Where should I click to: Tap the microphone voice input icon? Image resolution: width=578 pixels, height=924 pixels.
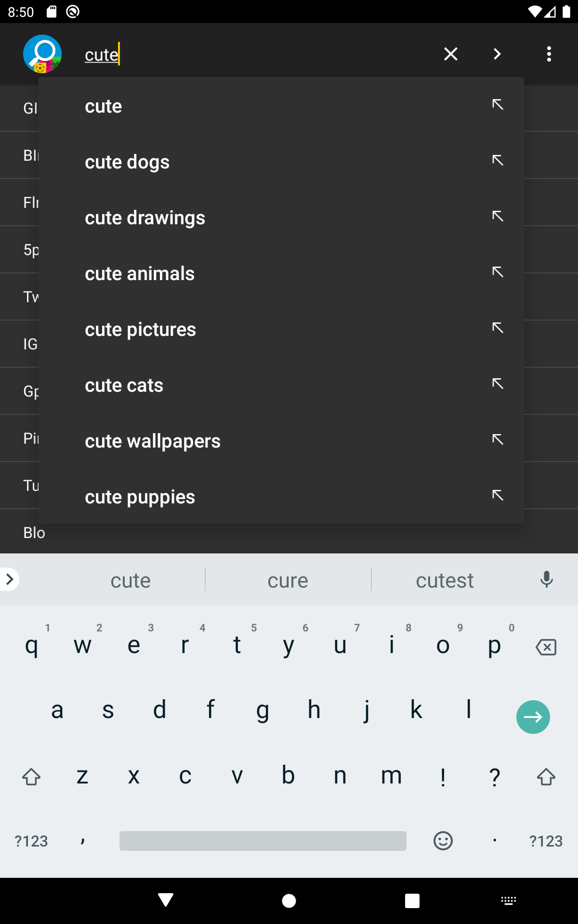tap(546, 580)
